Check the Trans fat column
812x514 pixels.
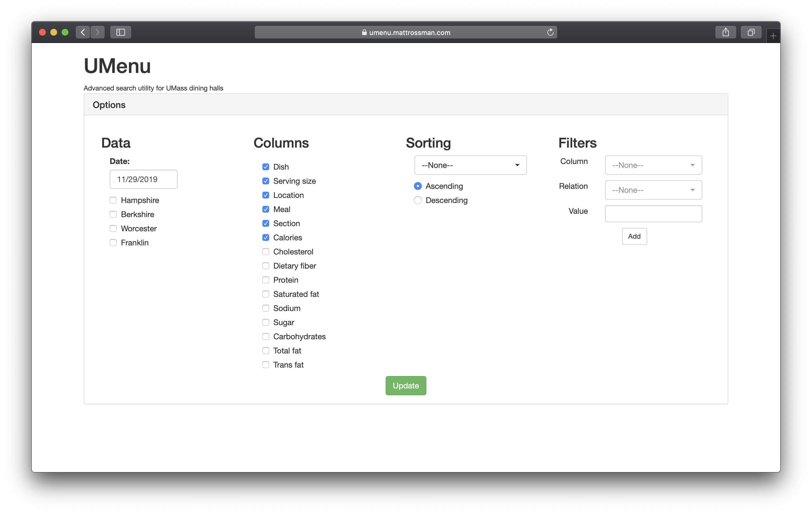[x=266, y=365]
